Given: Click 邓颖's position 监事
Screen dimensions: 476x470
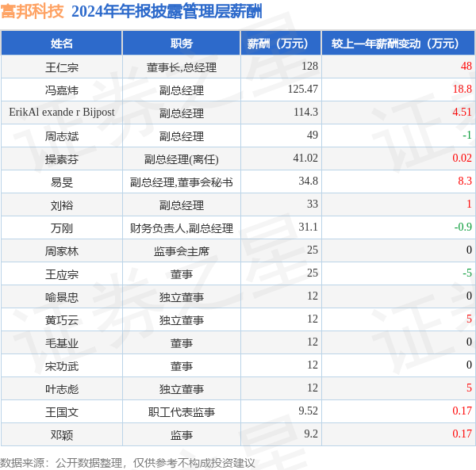Looking at the screenshot, I should pyautogui.click(x=182, y=435).
